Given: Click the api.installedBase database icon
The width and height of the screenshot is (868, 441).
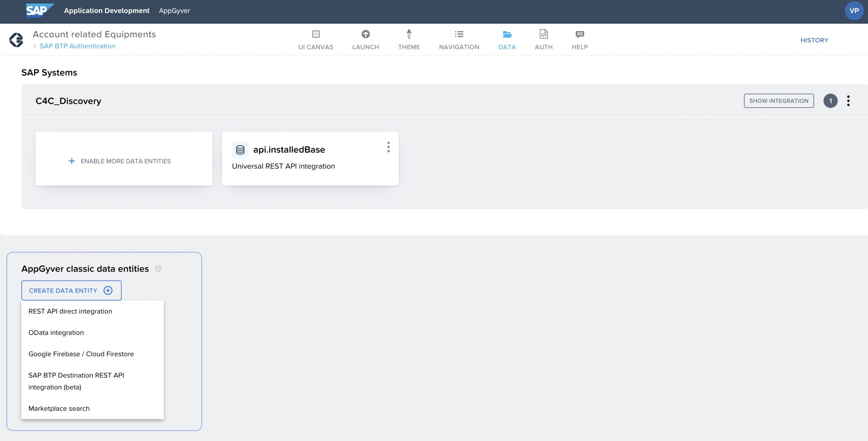Looking at the screenshot, I should tap(240, 149).
